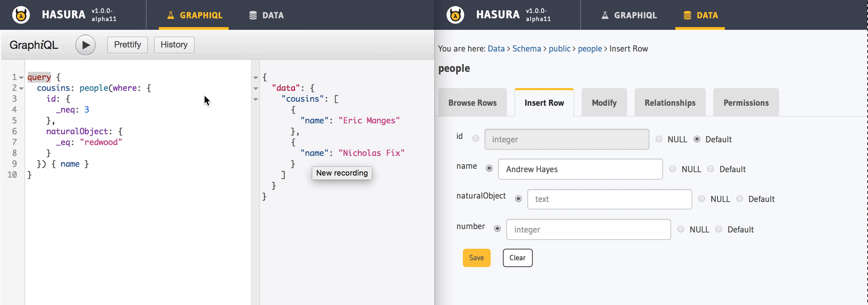Screen dimensions: 868x305
Task: Click the flask icon of GRAPHIQL in right window
Action: pyautogui.click(x=605, y=15)
